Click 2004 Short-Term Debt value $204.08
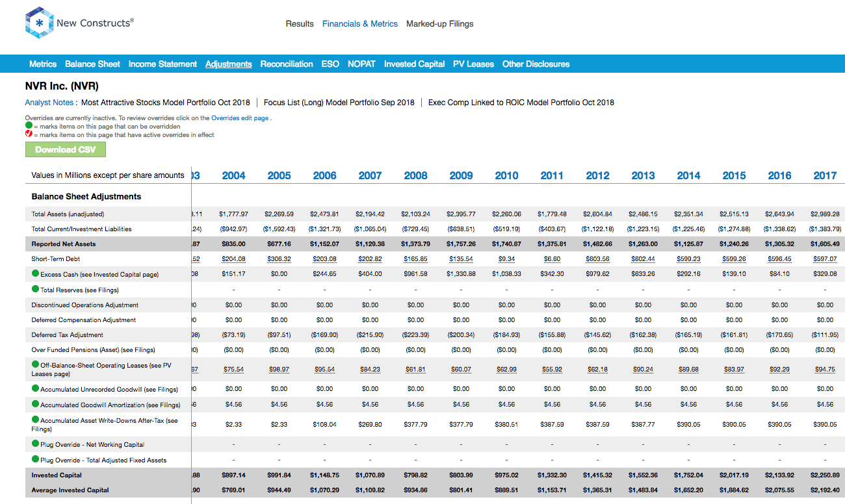 [x=233, y=258]
